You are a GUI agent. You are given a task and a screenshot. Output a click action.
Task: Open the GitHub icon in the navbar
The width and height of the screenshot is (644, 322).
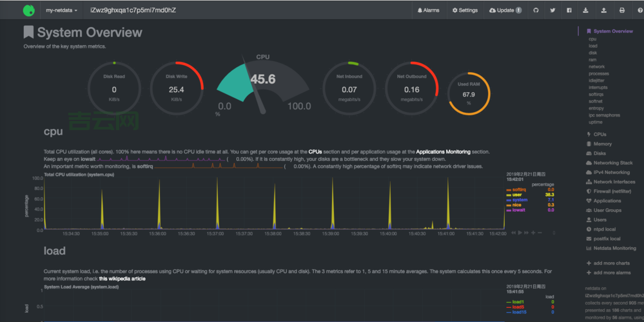coord(535,10)
